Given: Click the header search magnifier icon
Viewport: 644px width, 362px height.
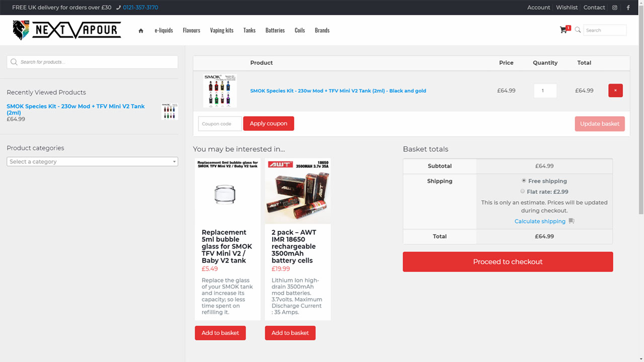Looking at the screenshot, I should click(578, 30).
